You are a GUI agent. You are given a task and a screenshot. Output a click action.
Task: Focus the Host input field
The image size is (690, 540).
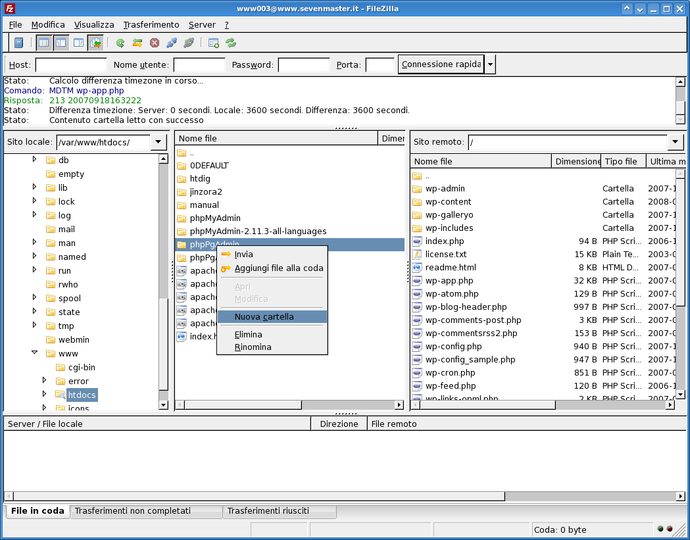click(71, 65)
